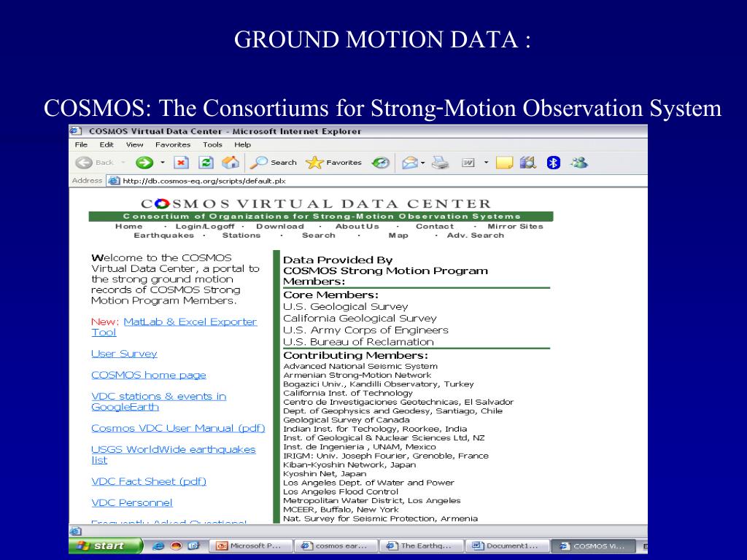Refresh the page using the green arrows icon
Screen dimensions: 747x560
[x=206, y=163]
